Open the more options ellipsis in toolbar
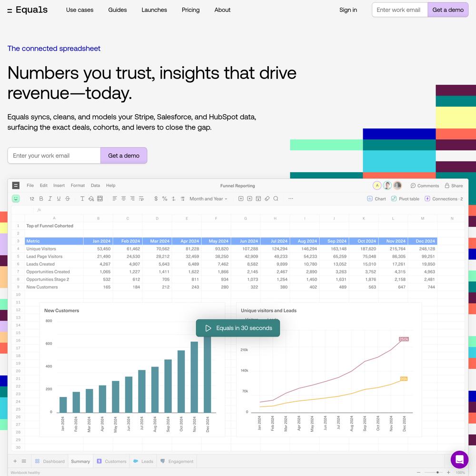This screenshot has width=476, height=476. (x=291, y=198)
